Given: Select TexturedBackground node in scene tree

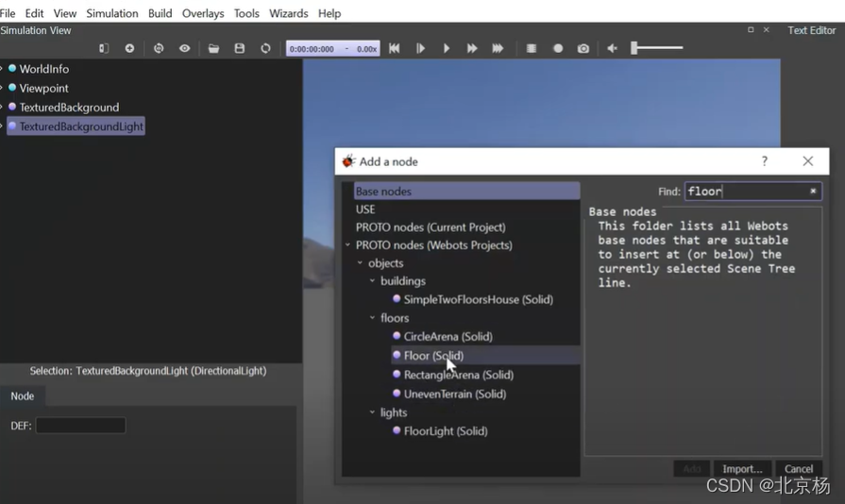Looking at the screenshot, I should tap(69, 108).
